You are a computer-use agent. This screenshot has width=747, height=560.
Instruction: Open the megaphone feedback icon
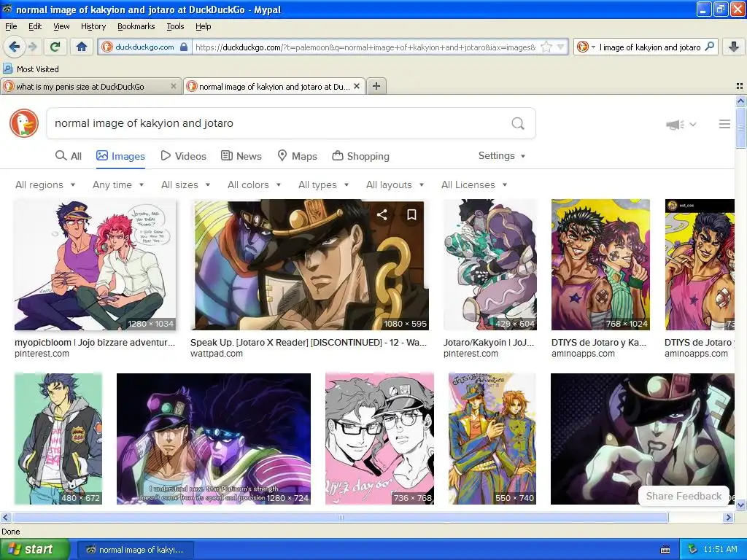[675, 124]
